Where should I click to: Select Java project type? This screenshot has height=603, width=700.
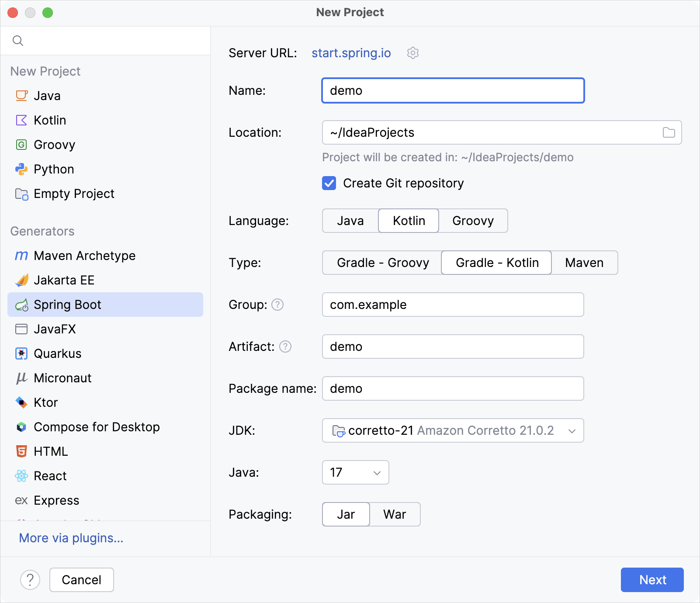105,96
